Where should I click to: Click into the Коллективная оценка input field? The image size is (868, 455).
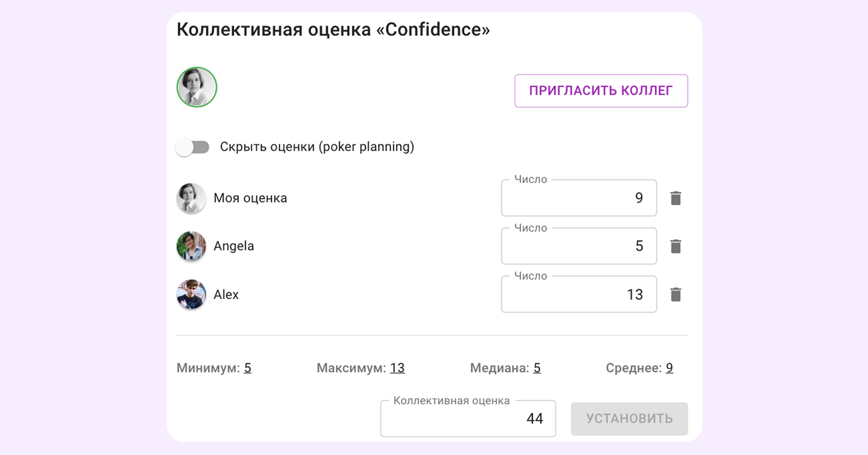[x=467, y=419]
